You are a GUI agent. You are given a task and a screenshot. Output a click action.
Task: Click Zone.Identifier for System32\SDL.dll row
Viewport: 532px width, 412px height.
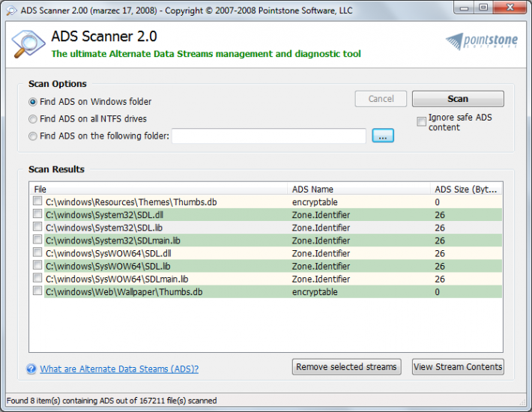coord(321,215)
